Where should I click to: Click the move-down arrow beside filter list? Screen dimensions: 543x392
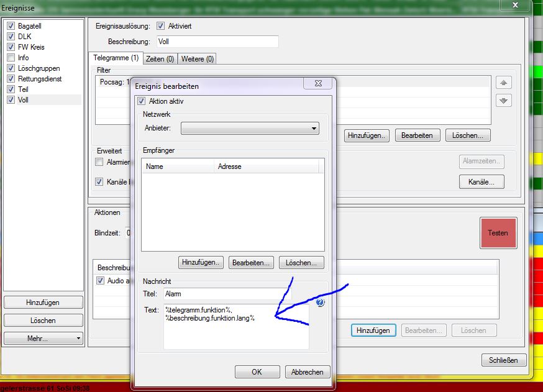pos(503,101)
